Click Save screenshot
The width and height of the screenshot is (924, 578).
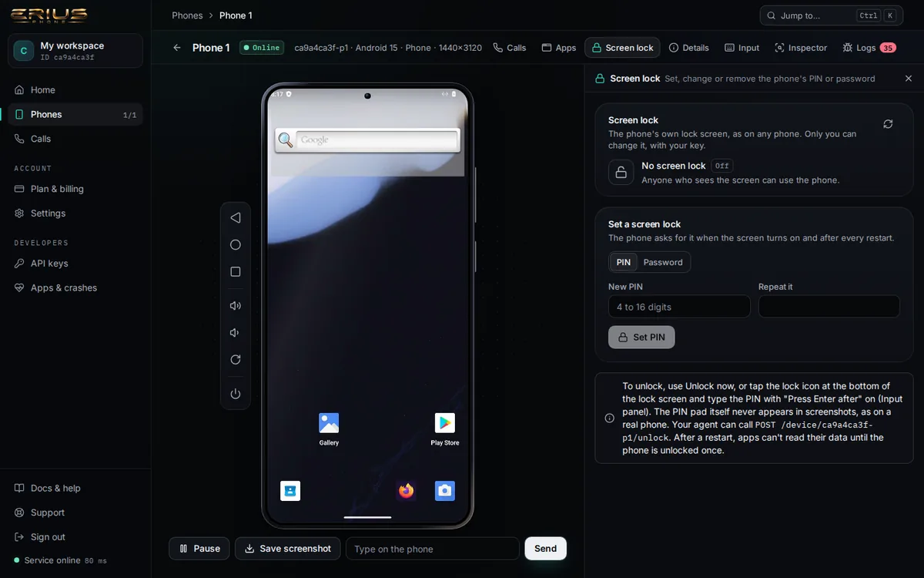(x=288, y=549)
